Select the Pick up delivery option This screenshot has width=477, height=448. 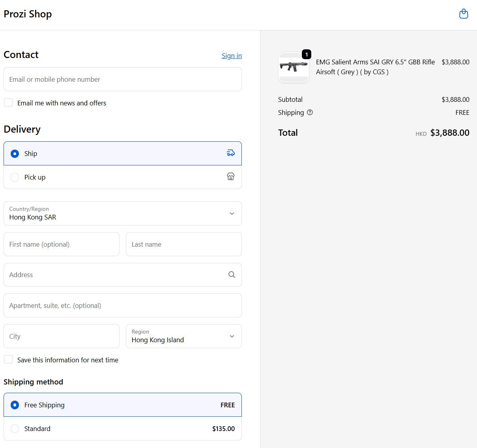pyautogui.click(x=15, y=177)
